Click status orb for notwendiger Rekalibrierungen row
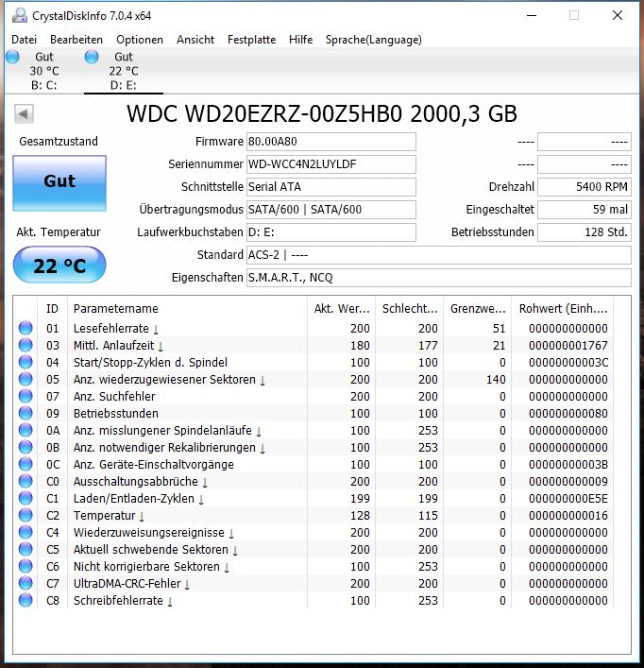The height and width of the screenshot is (668, 644). point(25,447)
